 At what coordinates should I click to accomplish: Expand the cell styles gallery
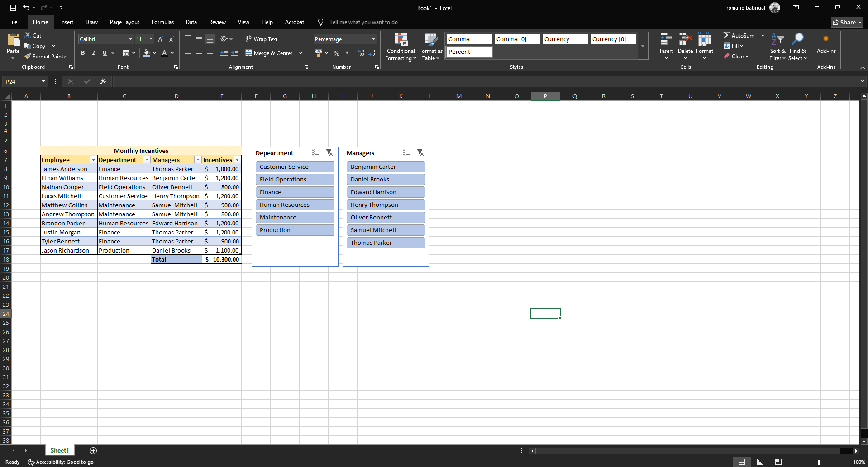[643, 45]
